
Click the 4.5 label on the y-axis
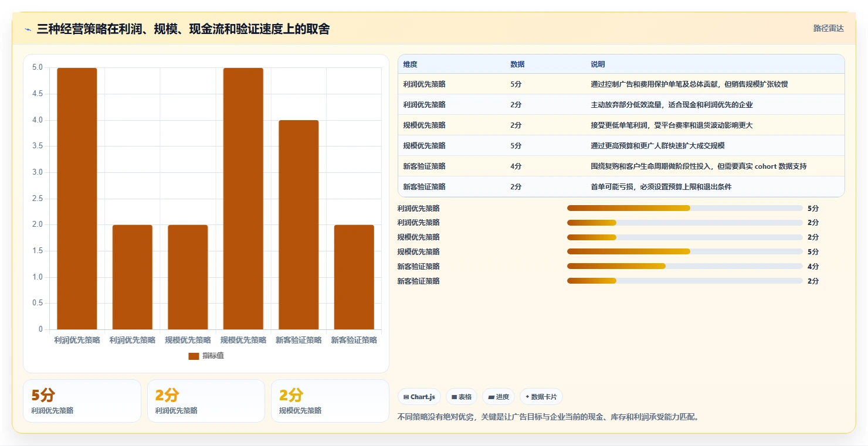[x=37, y=94]
